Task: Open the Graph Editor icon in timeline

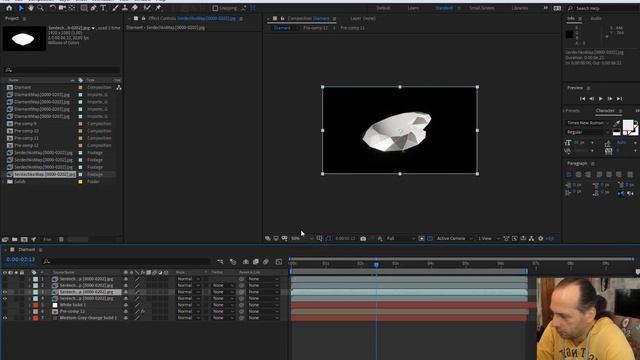Action: pos(279,262)
